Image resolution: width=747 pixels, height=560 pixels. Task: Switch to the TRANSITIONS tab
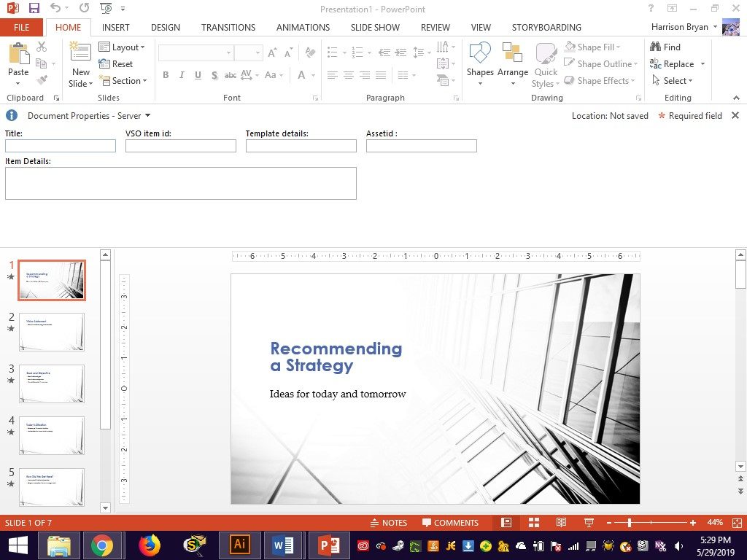click(228, 28)
